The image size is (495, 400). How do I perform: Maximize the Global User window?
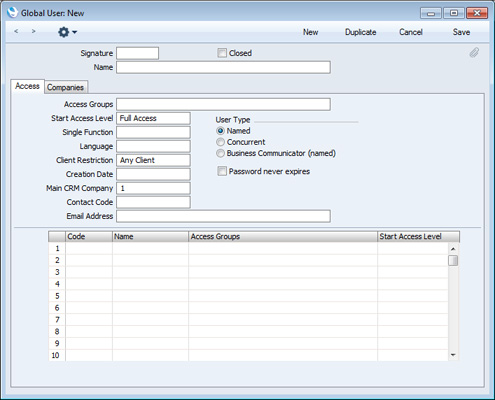click(454, 13)
